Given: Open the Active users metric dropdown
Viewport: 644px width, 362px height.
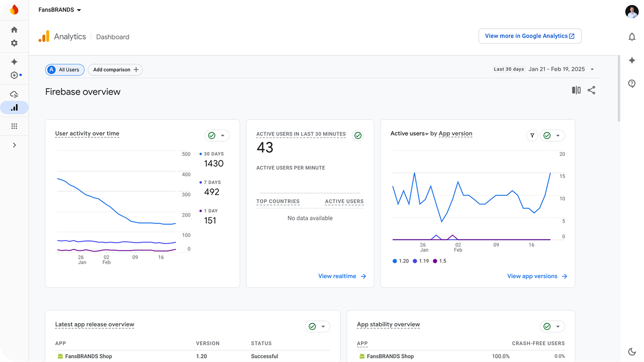Looking at the screenshot, I should pyautogui.click(x=410, y=133).
